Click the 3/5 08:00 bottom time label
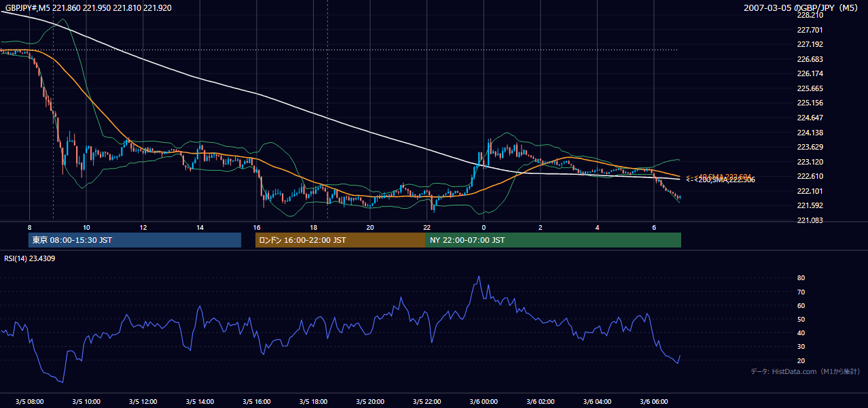 pyautogui.click(x=29, y=401)
